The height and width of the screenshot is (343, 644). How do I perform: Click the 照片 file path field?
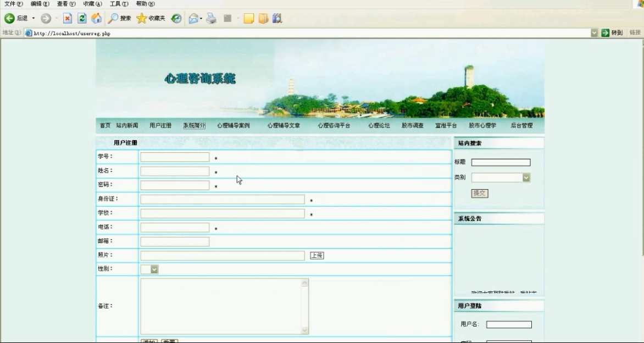pyautogui.click(x=223, y=256)
